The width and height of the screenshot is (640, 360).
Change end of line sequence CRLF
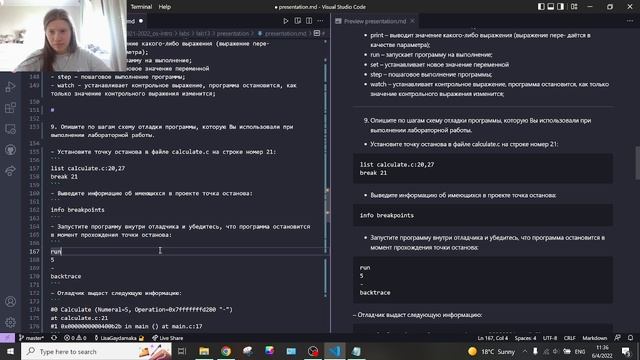(x=569, y=338)
